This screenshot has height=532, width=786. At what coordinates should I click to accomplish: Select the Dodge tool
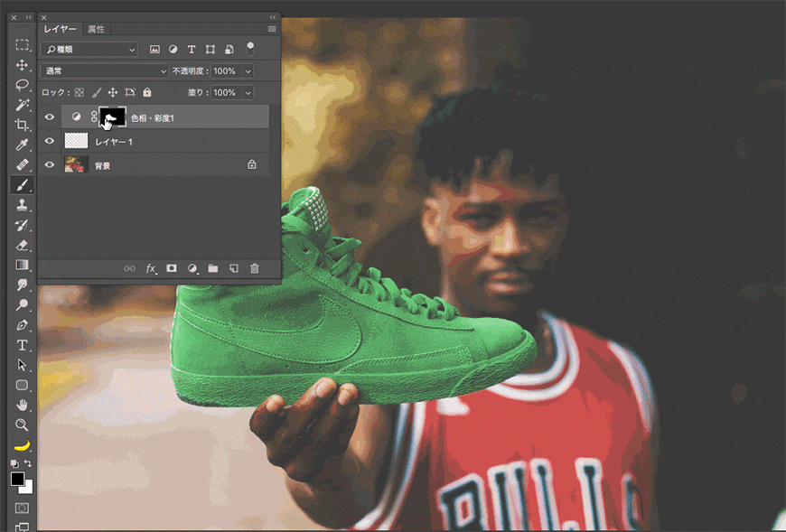tap(22, 304)
